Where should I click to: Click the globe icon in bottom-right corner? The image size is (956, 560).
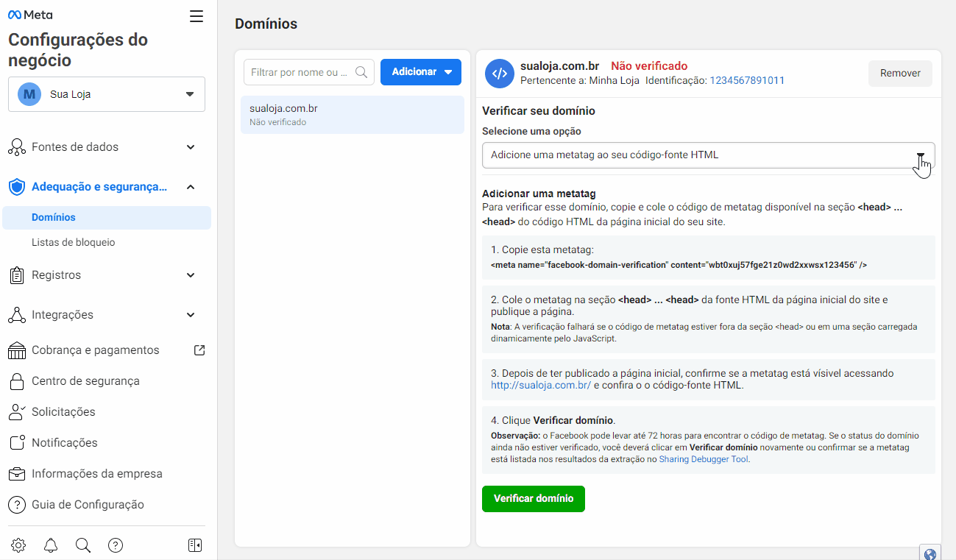[x=930, y=554]
